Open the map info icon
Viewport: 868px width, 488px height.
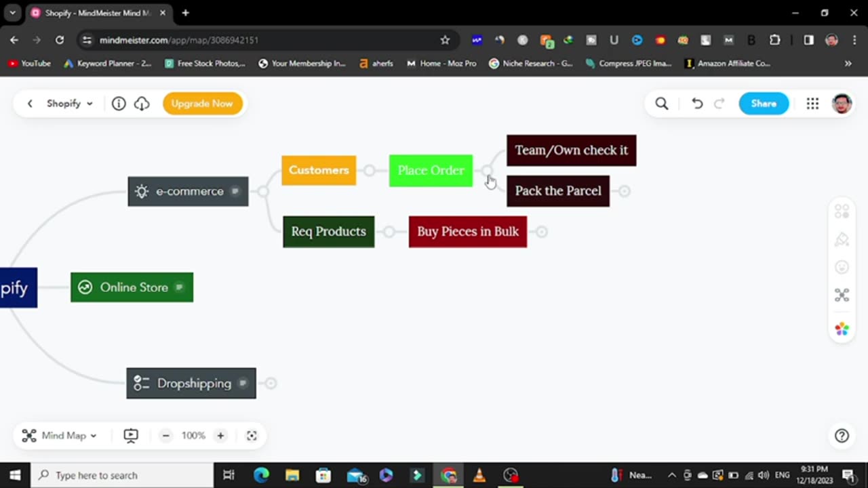pos(119,104)
